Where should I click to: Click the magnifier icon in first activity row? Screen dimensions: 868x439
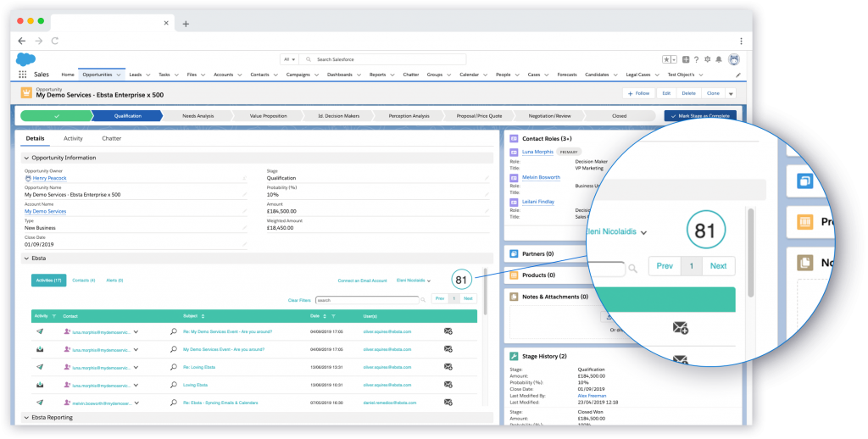[174, 332]
